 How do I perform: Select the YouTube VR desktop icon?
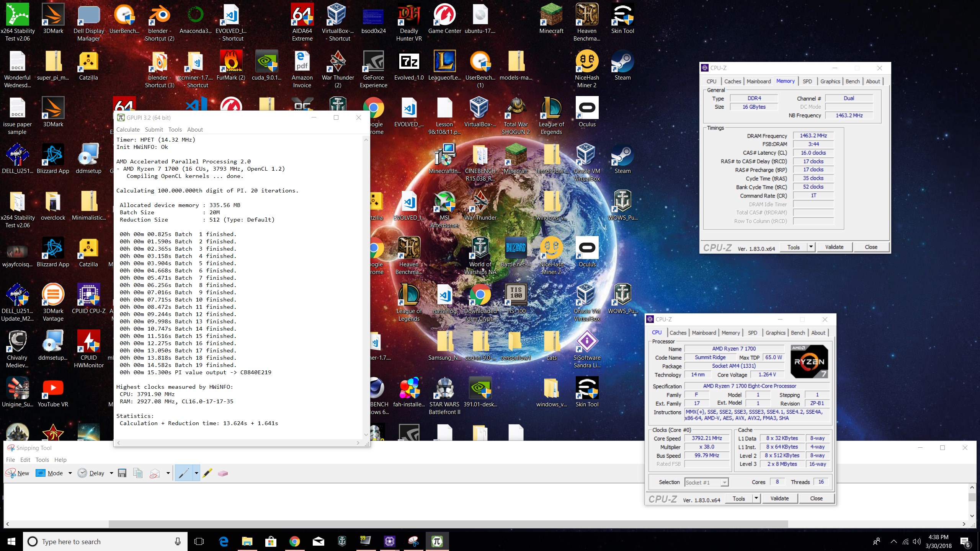point(53,392)
